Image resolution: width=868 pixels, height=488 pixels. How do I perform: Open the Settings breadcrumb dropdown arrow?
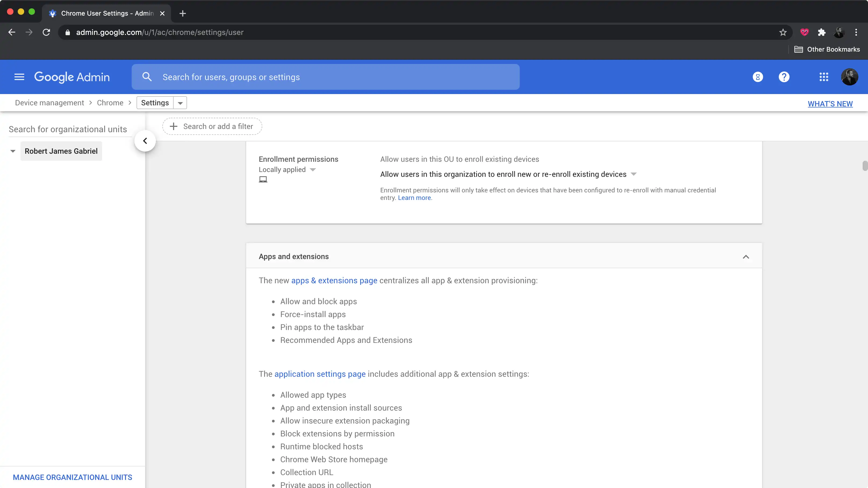pos(180,103)
